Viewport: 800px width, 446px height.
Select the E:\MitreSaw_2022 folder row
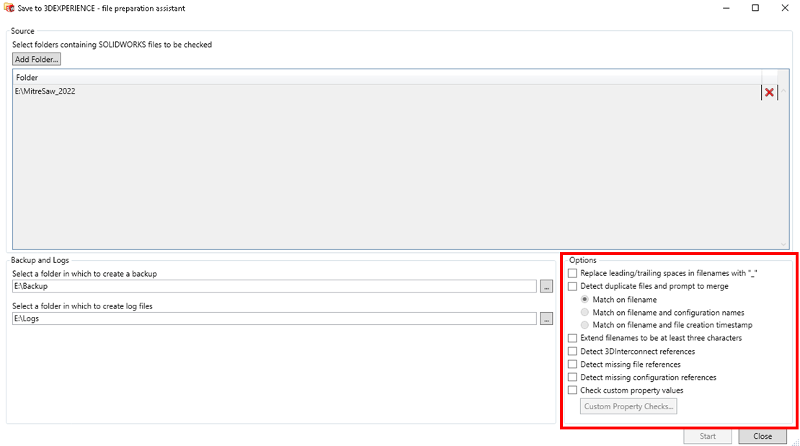point(387,92)
